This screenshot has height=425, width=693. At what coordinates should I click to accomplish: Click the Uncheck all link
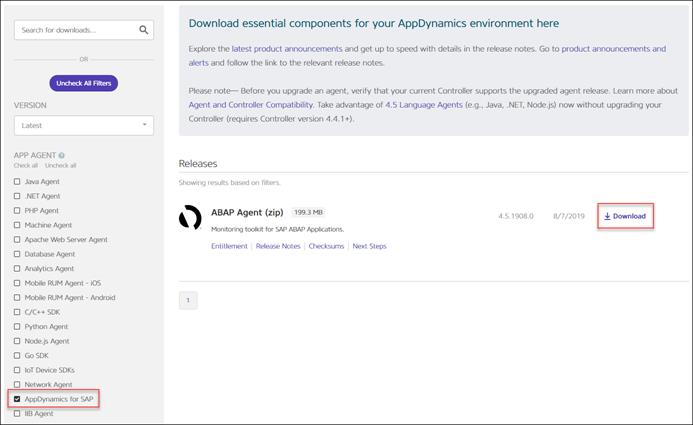61,165
